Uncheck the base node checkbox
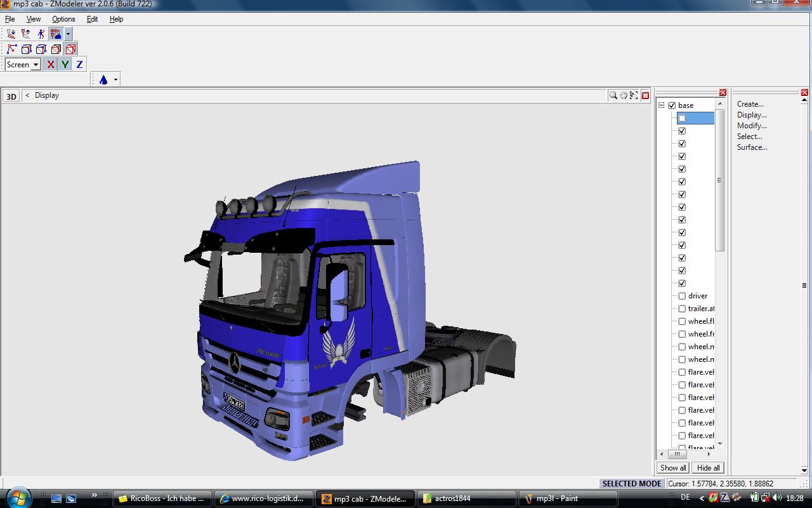The height and width of the screenshot is (508, 812). point(672,105)
